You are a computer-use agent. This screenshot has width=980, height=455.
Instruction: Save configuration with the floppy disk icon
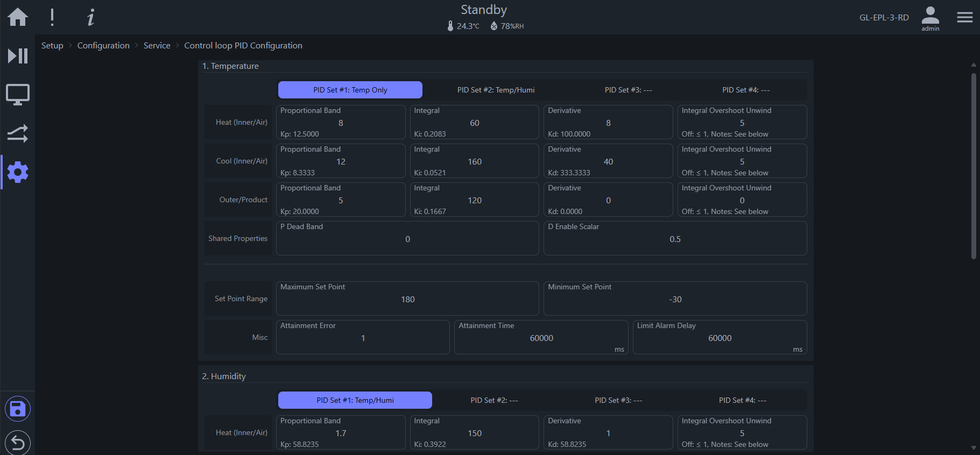(x=18, y=409)
